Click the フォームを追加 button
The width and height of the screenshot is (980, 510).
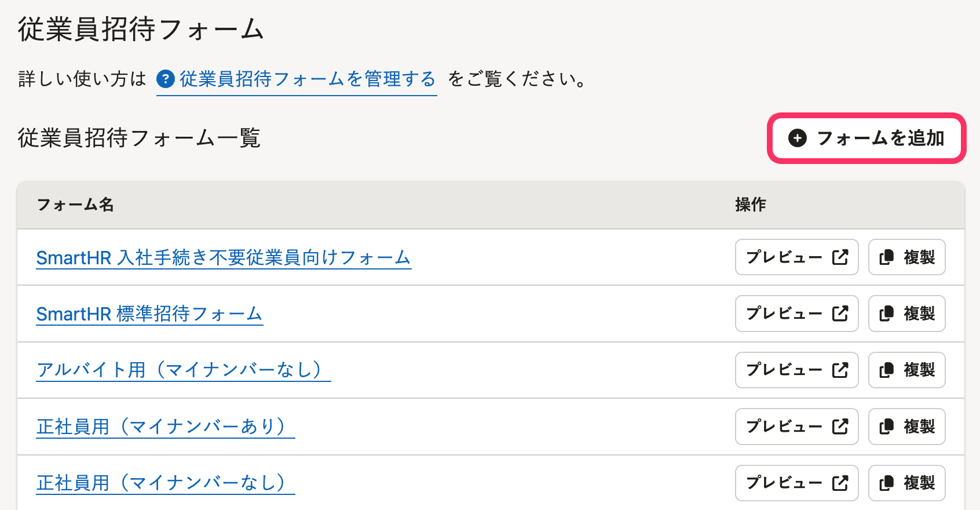click(x=866, y=138)
